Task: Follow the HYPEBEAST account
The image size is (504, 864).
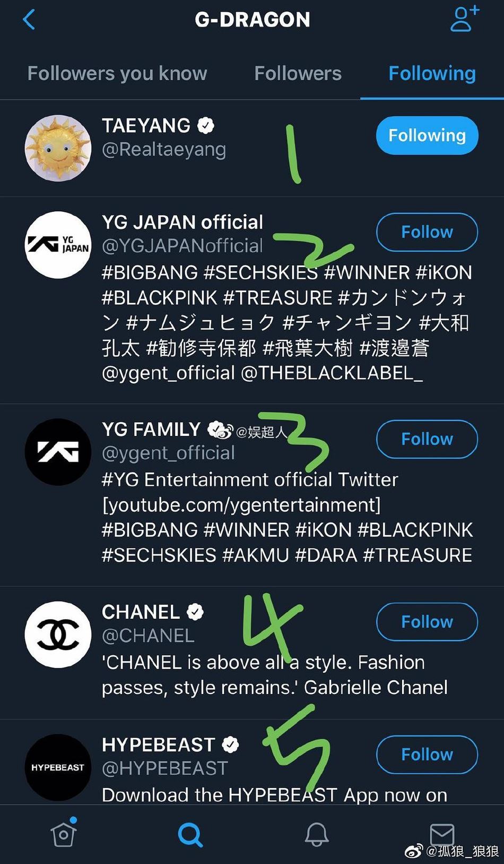Action: pos(427,755)
